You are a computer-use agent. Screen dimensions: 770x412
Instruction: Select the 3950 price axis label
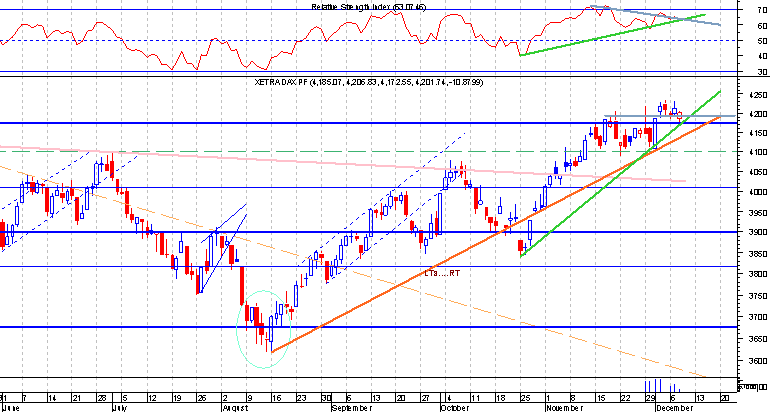click(x=759, y=213)
